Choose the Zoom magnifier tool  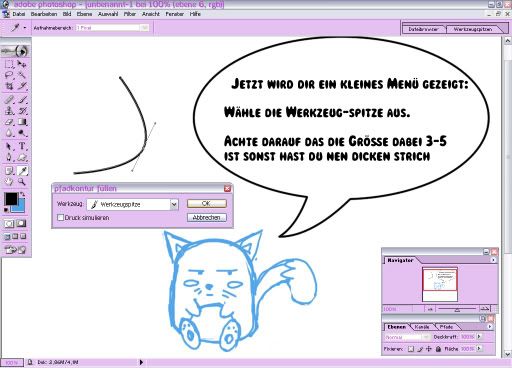(x=22, y=182)
